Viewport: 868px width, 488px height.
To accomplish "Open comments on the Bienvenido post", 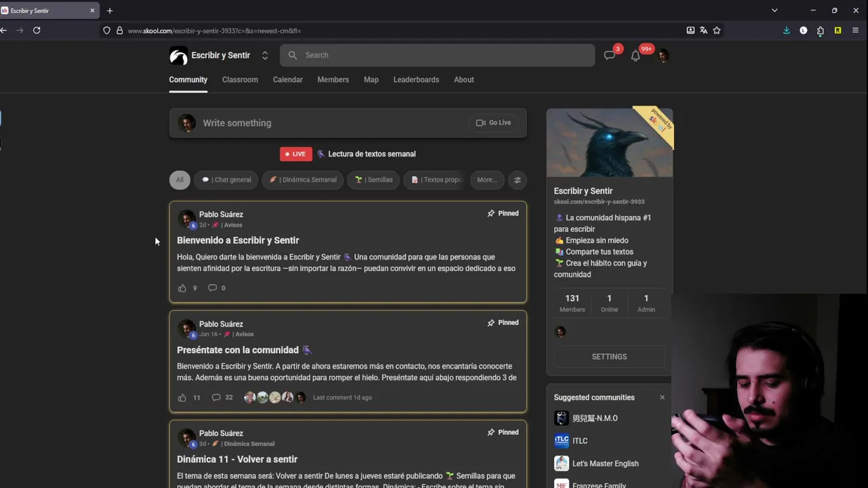I will [212, 288].
